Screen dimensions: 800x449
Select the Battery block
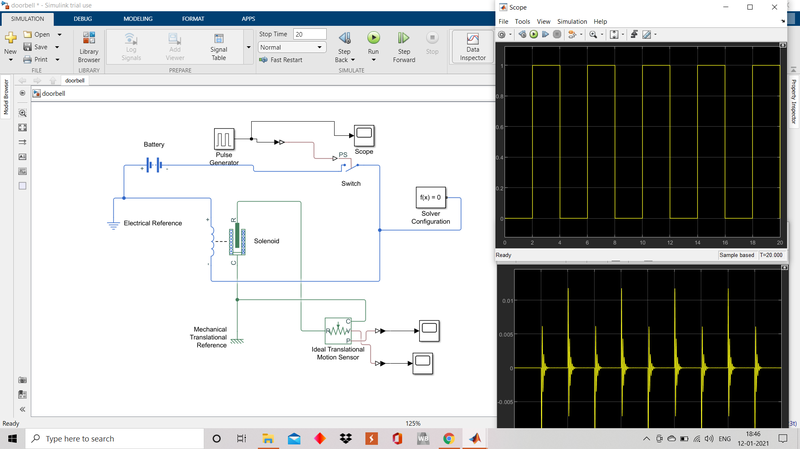coord(154,165)
